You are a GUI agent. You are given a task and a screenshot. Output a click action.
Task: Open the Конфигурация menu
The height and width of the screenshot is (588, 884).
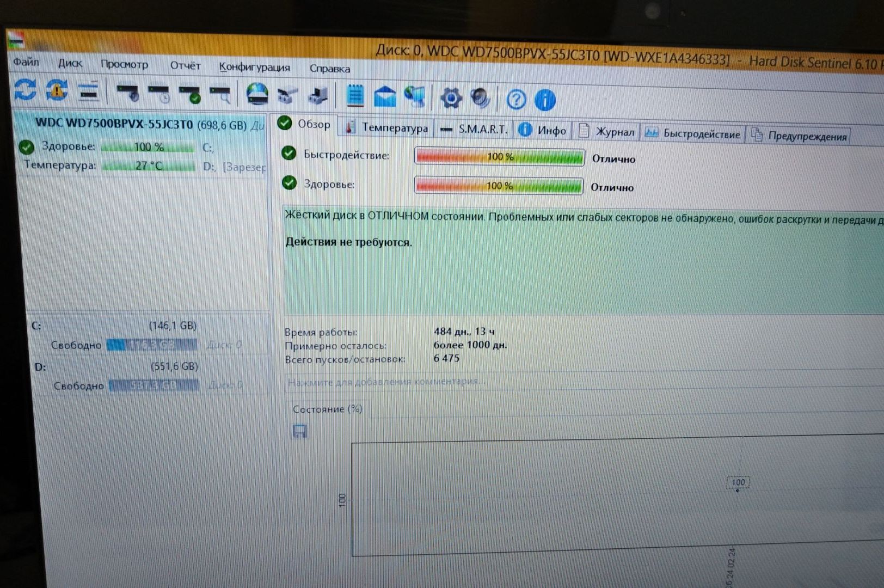click(254, 67)
